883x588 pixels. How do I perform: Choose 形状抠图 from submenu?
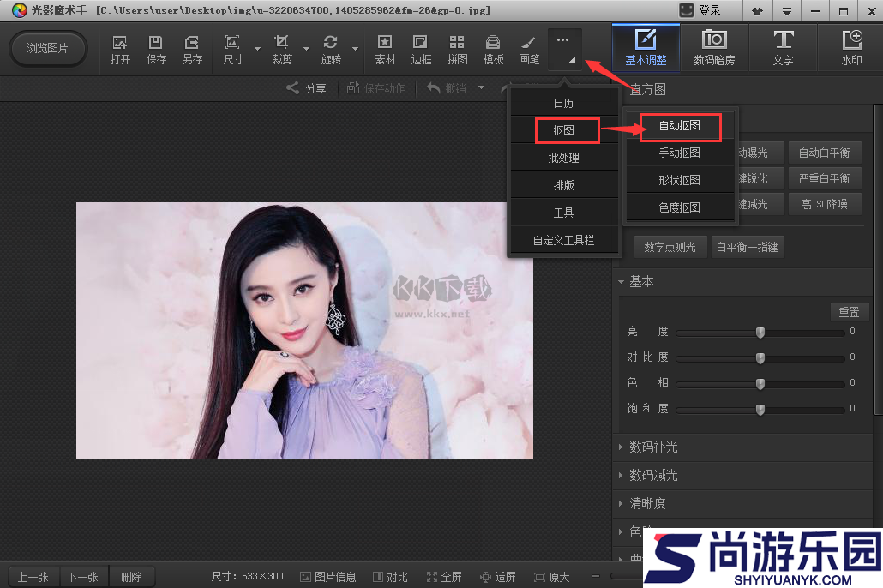pos(680,180)
